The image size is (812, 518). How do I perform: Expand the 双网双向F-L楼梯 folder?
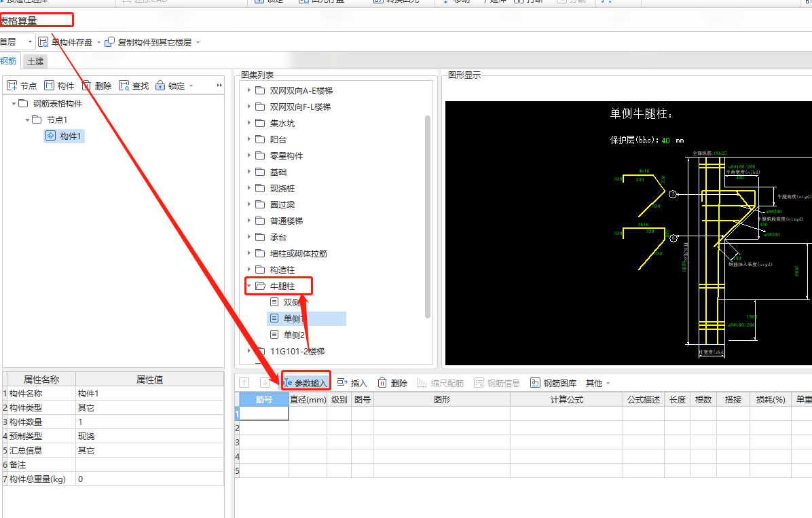pyautogui.click(x=249, y=107)
